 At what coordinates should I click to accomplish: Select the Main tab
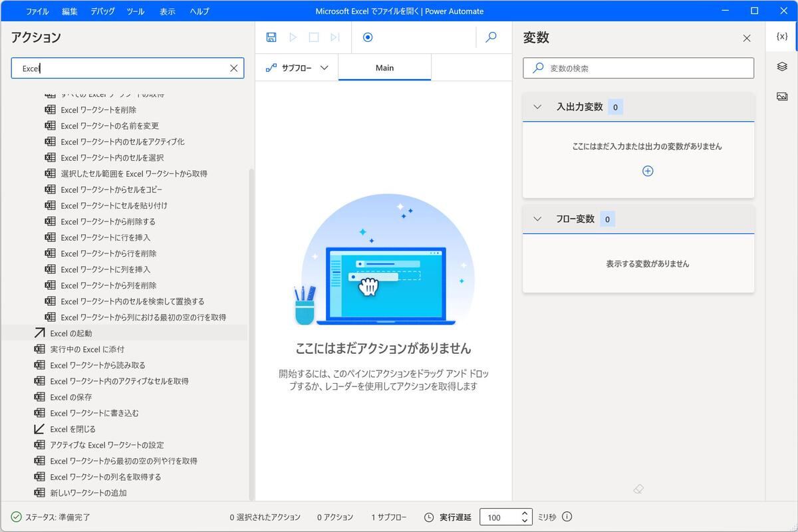[x=384, y=68]
